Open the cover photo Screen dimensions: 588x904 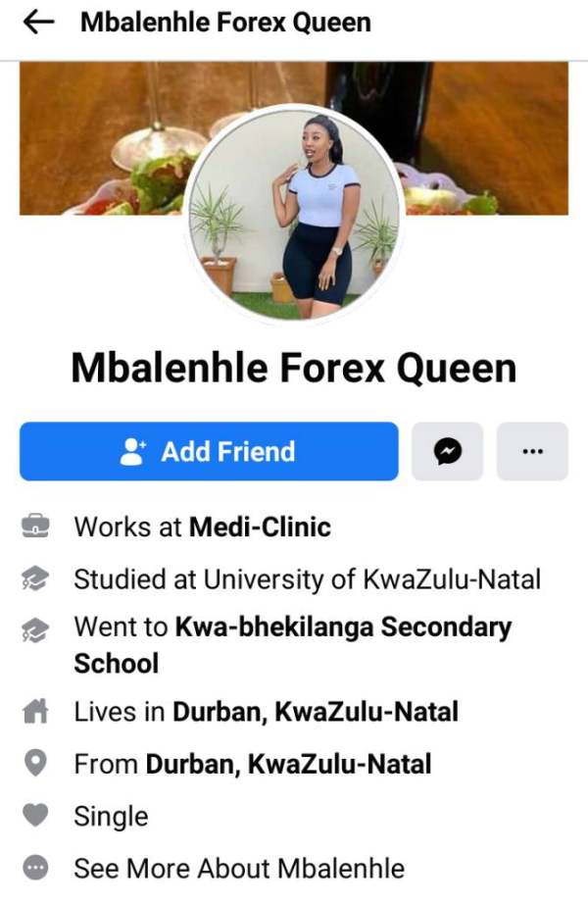click(294, 138)
